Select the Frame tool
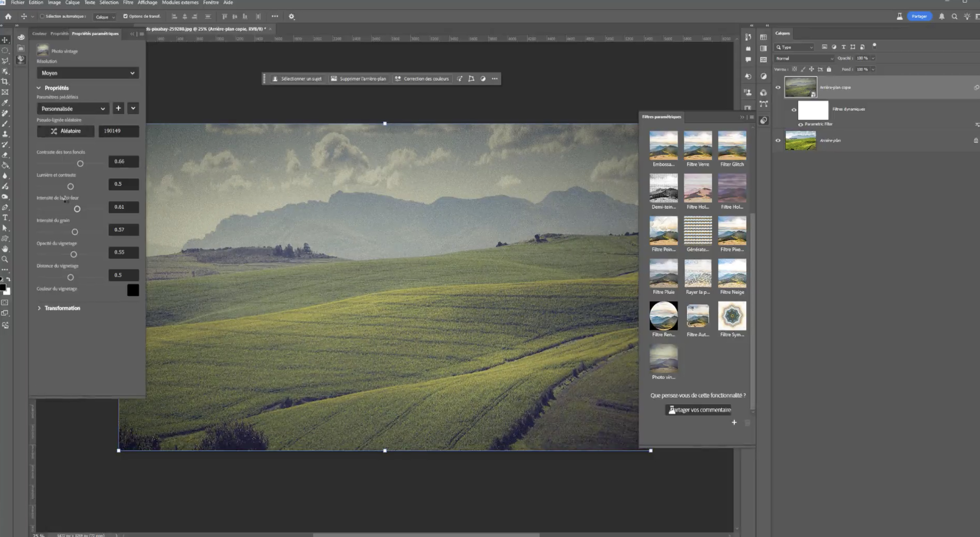Viewport: 980px width, 537px height. 5,92
